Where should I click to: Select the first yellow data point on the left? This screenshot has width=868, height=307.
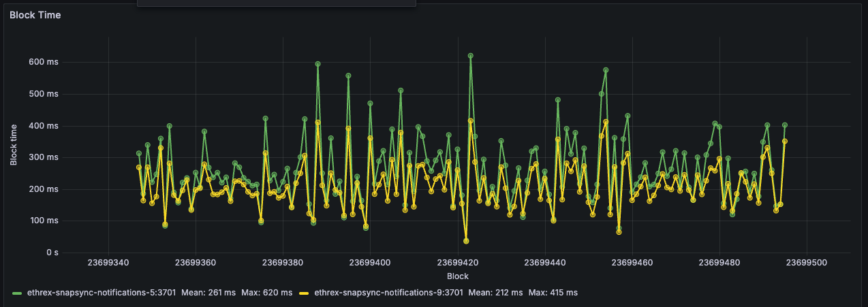139,167
